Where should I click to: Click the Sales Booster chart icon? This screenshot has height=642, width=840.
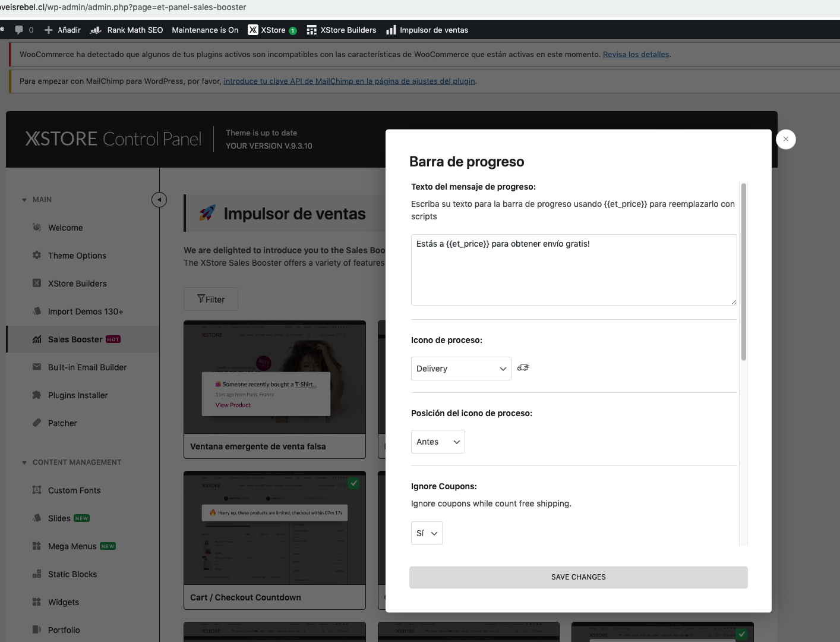(37, 339)
